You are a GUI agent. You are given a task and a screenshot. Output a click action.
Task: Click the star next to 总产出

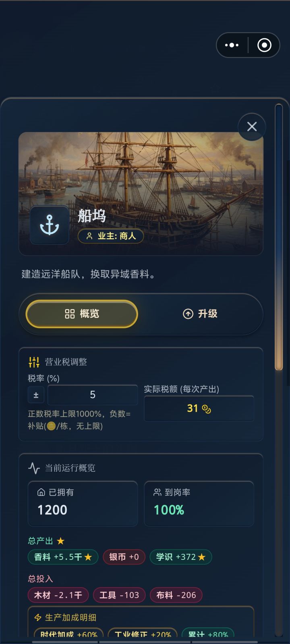tap(61, 541)
